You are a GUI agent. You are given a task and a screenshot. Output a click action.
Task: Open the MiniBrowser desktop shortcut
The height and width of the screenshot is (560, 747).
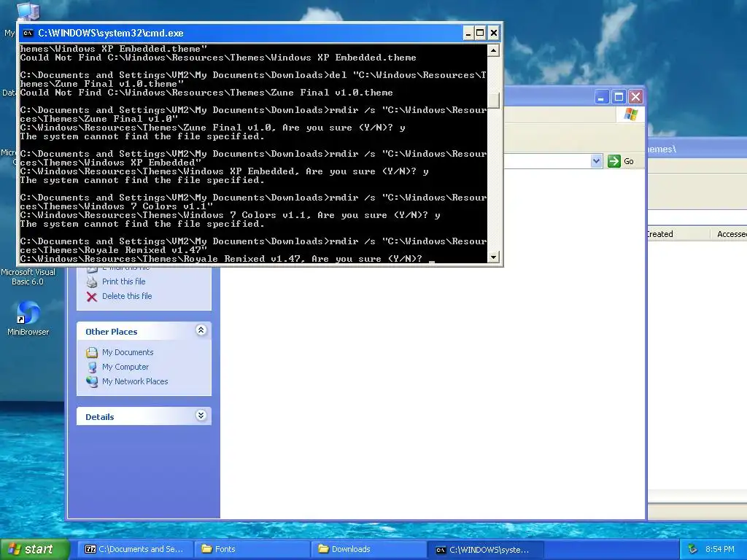pos(28,318)
